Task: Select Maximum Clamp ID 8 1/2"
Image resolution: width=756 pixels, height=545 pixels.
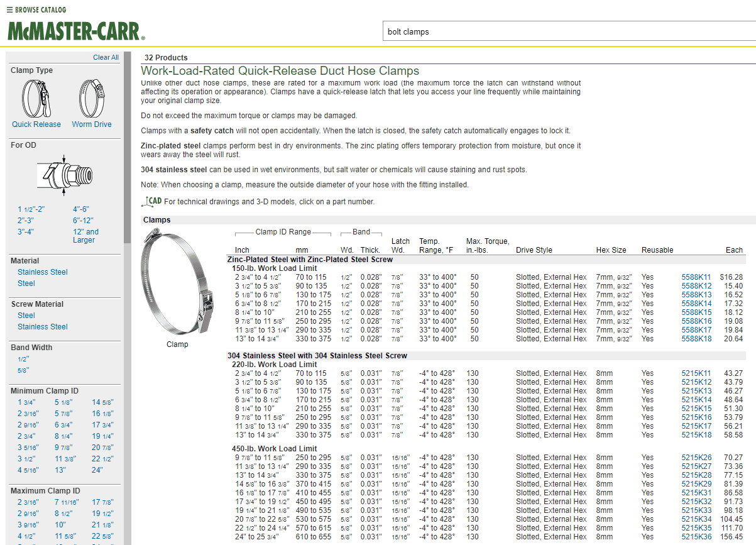Action: pyautogui.click(x=63, y=514)
